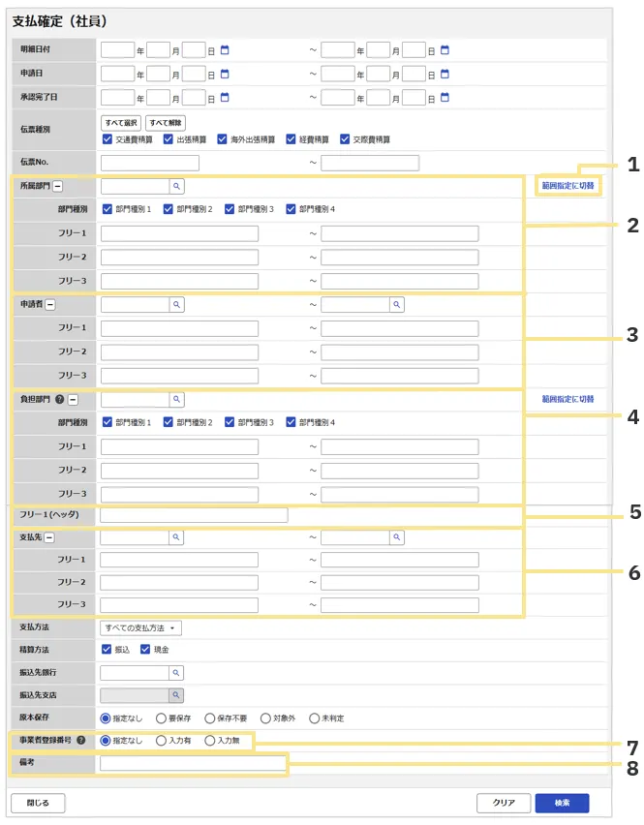Click the 負担部門 help question mark icon

click(x=60, y=399)
